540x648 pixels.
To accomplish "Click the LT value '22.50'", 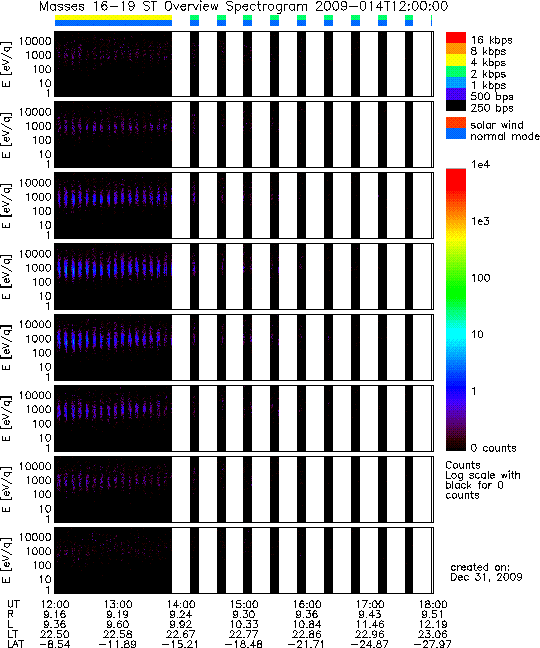I will click(55, 634).
